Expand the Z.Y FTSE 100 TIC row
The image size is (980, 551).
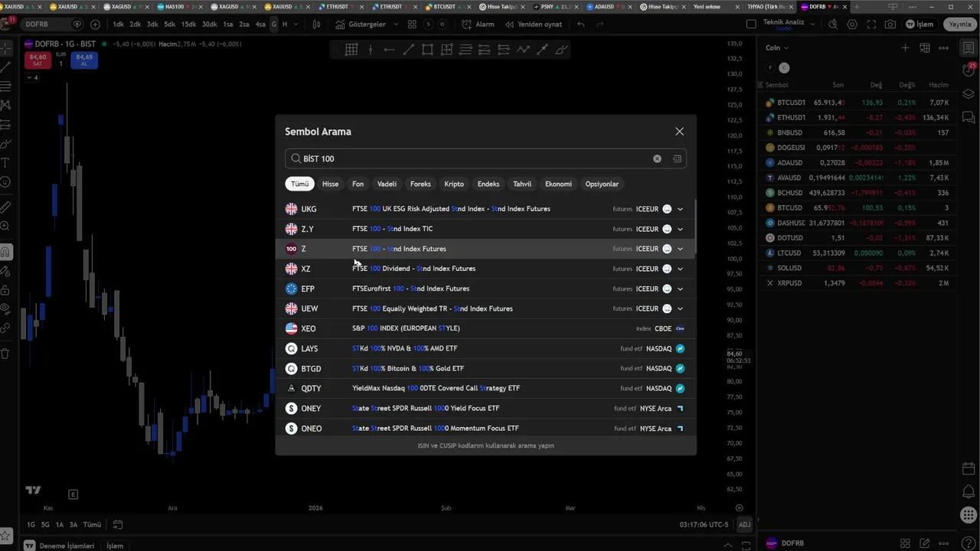click(680, 229)
